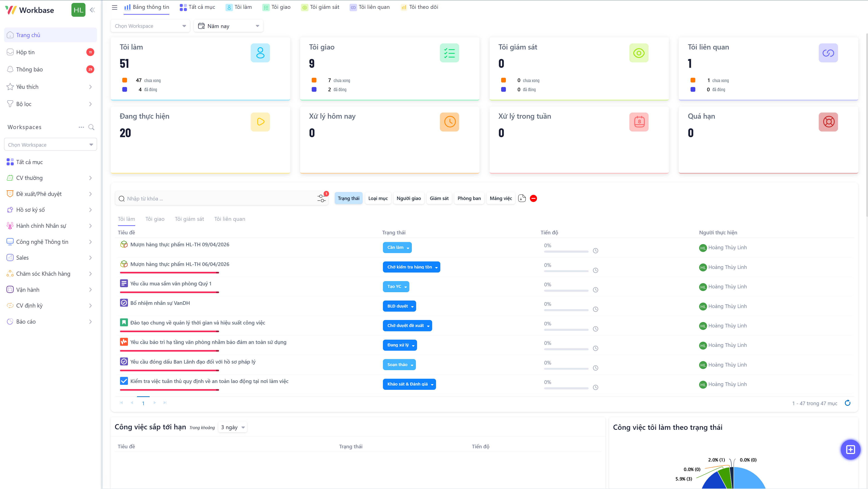Image resolution: width=868 pixels, height=489 pixels.
Task: Toggle the Người giao filter chip
Action: point(408,198)
